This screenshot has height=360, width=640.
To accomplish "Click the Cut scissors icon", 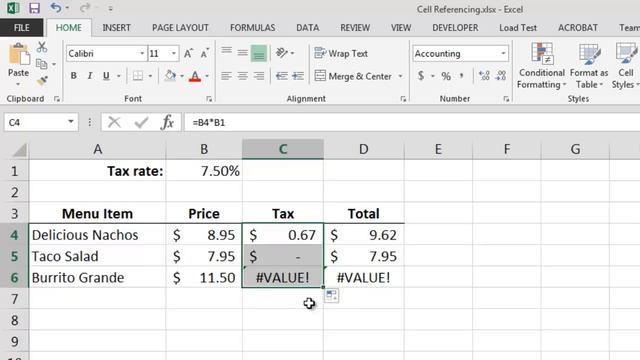I will (x=42, y=47).
